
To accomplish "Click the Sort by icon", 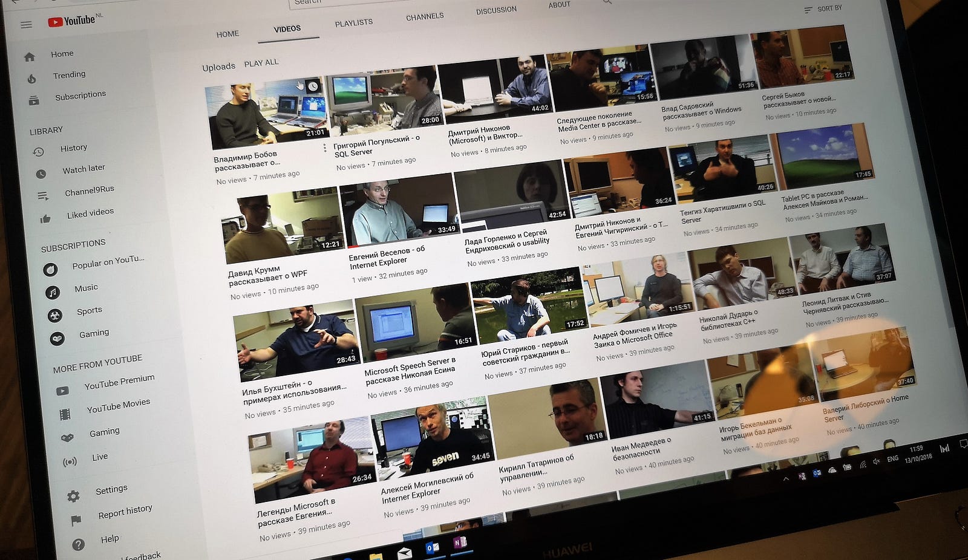I will 808,10.
